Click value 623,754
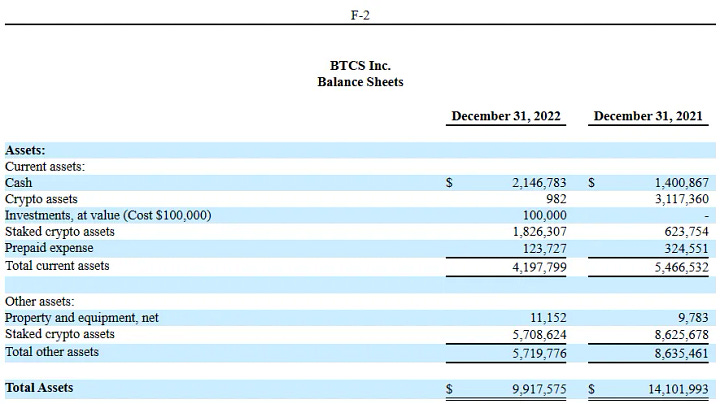Screen dimensions: 720x404 [x=686, y=231]
